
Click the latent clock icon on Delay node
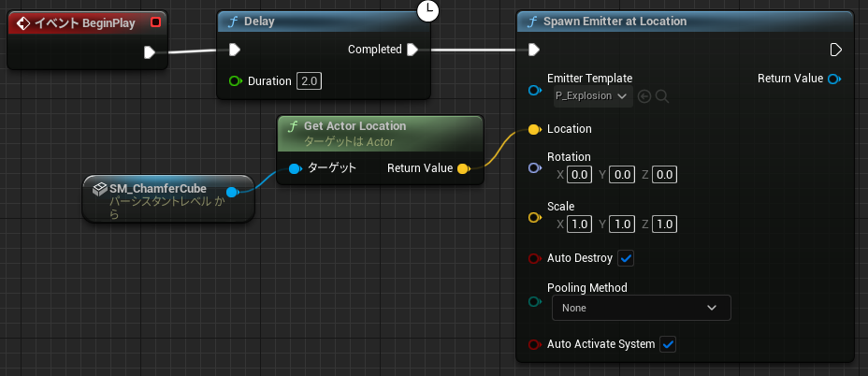pos(427,10)
